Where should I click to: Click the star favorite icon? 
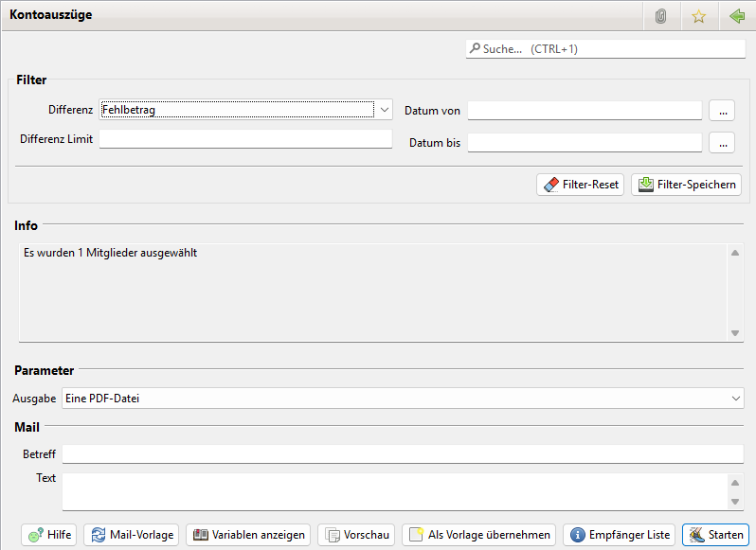tap(698, 16)
